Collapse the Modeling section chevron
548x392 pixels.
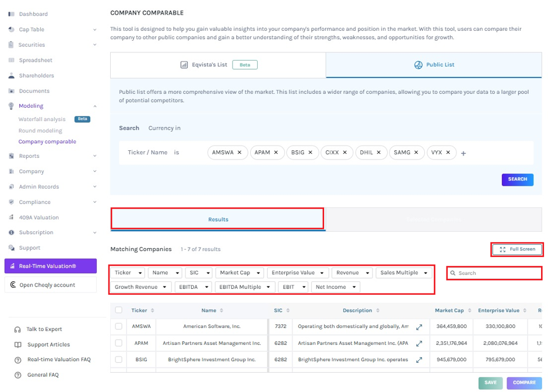(94, 106)
